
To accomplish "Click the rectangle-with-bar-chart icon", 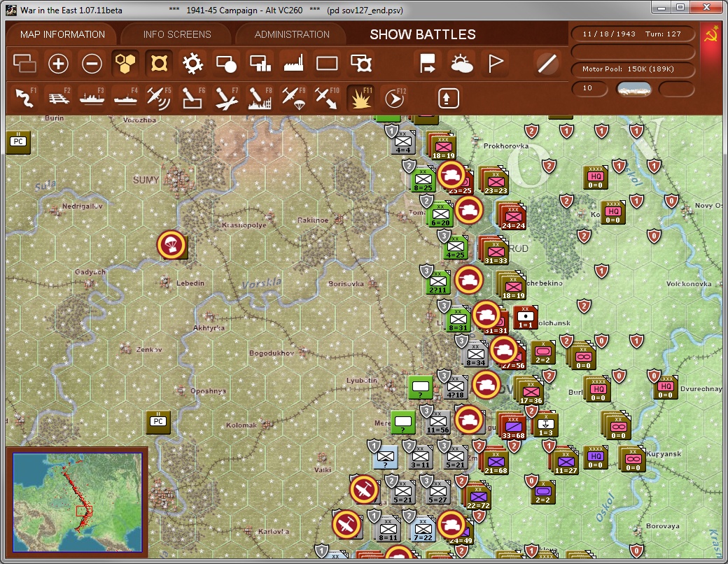I will [260, 63].
